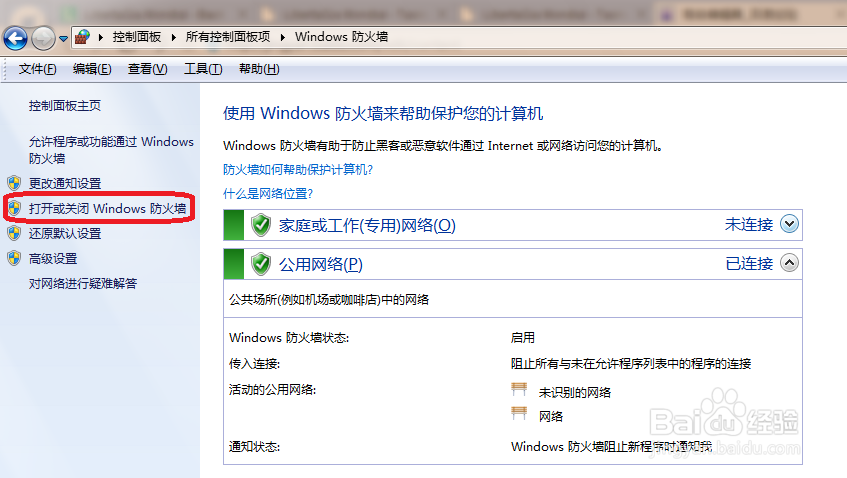Click shield icon beside 更改通知设置

pyautogui.click(x=15, y=183)
